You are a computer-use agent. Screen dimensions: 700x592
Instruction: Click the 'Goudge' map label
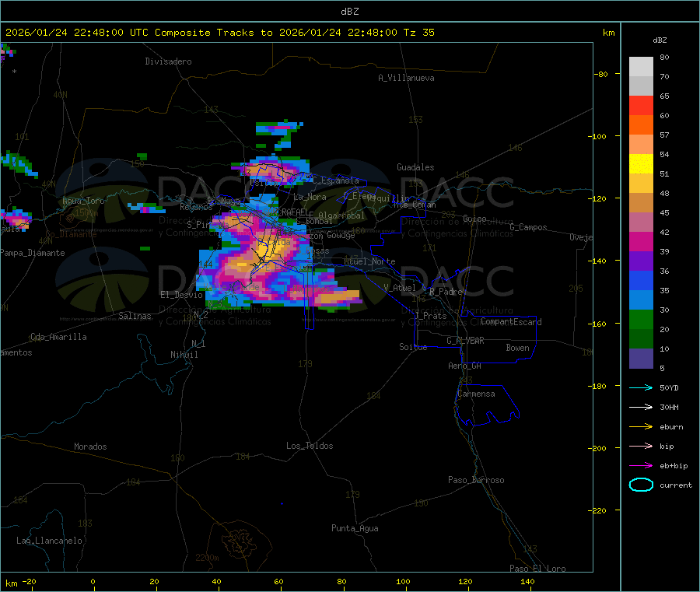(x=341, y=235)
